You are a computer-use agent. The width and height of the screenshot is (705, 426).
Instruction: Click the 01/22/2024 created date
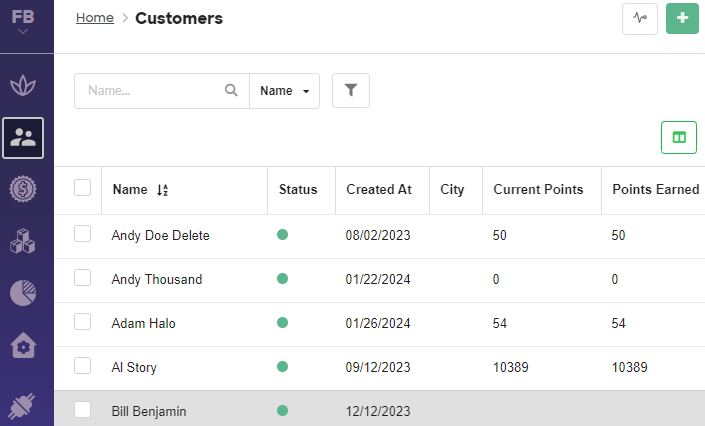[378, 279]
